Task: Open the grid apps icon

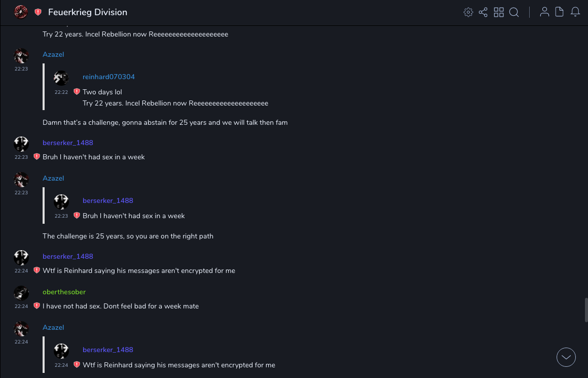Action: click(x=499, y=12)
